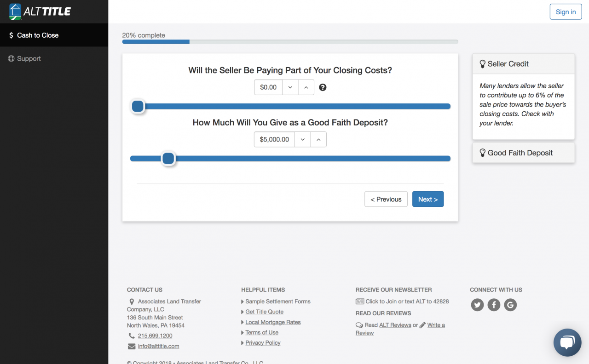The image size is (589, 364).
Task: Click the Next button
Action: [x=428, y=199]
